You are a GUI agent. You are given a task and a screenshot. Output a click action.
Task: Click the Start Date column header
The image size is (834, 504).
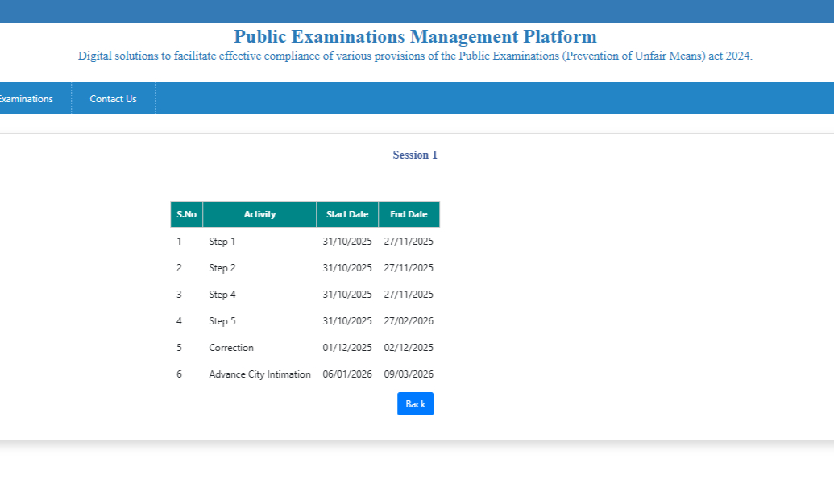point(346,214)
